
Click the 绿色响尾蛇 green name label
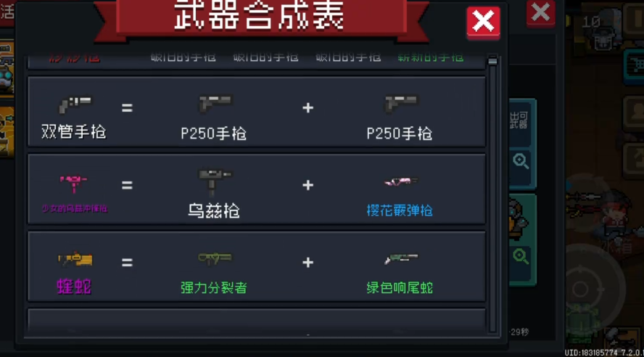[399, 287]
